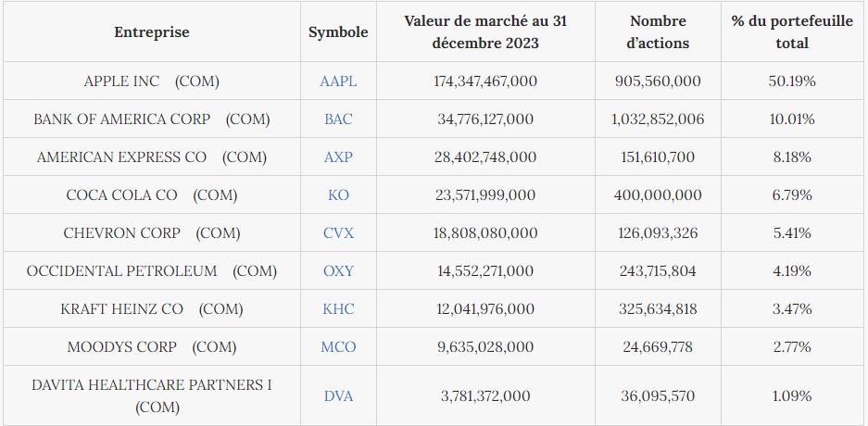868x426 pixels.
Task: Click the APPLE INC company cell
Action: 152,81
